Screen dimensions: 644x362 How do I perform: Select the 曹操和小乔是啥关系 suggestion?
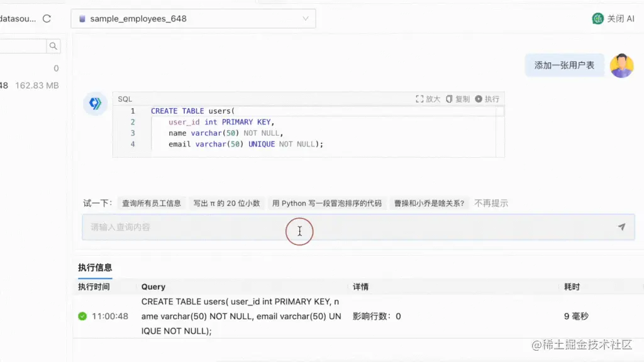(x=429, y=203)
